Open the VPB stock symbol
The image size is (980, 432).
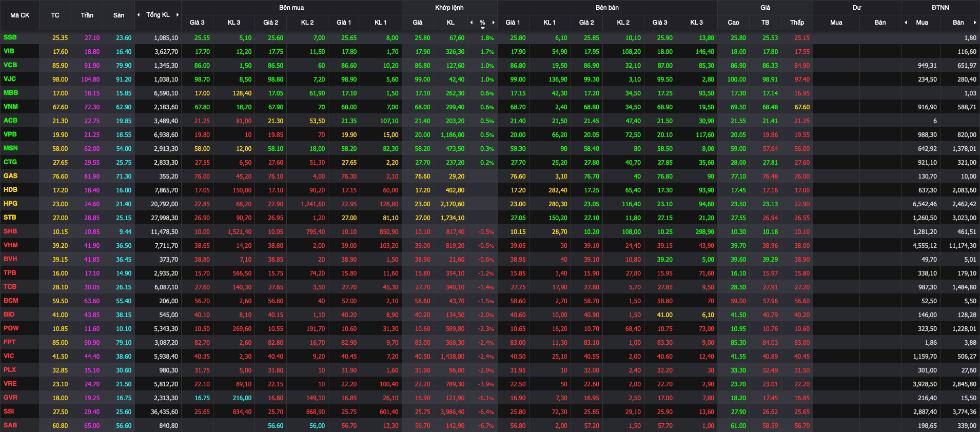click(10, 134)
